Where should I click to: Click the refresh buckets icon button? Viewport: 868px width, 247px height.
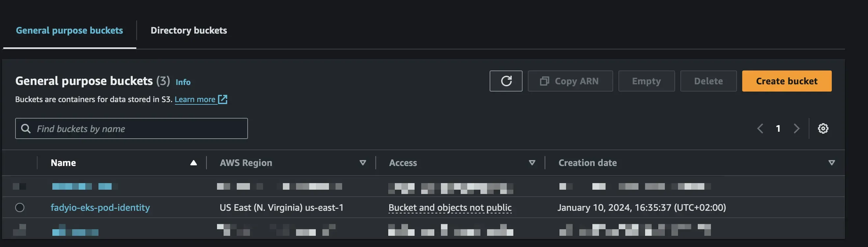pyautogui.click(x=506, y=81)
